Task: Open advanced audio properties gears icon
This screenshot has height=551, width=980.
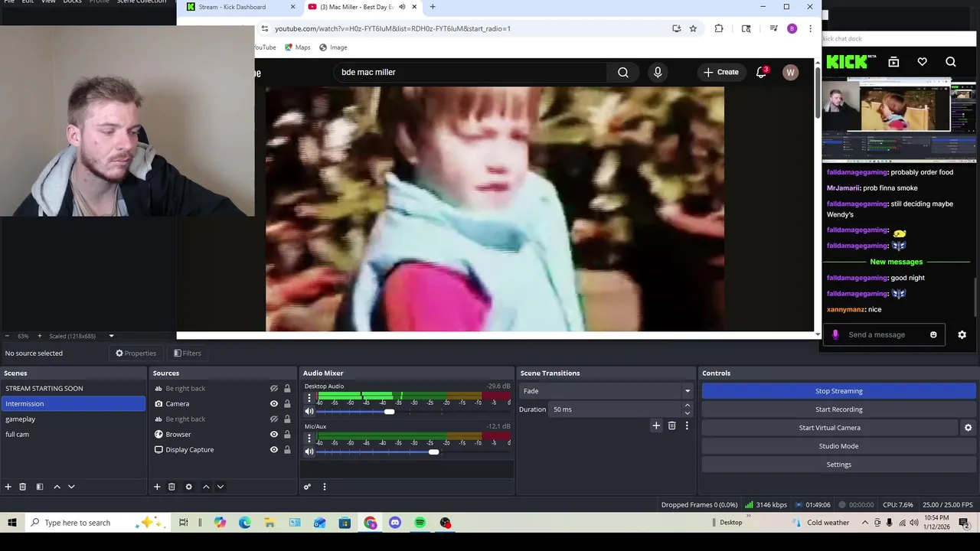Action: point(307,487)
